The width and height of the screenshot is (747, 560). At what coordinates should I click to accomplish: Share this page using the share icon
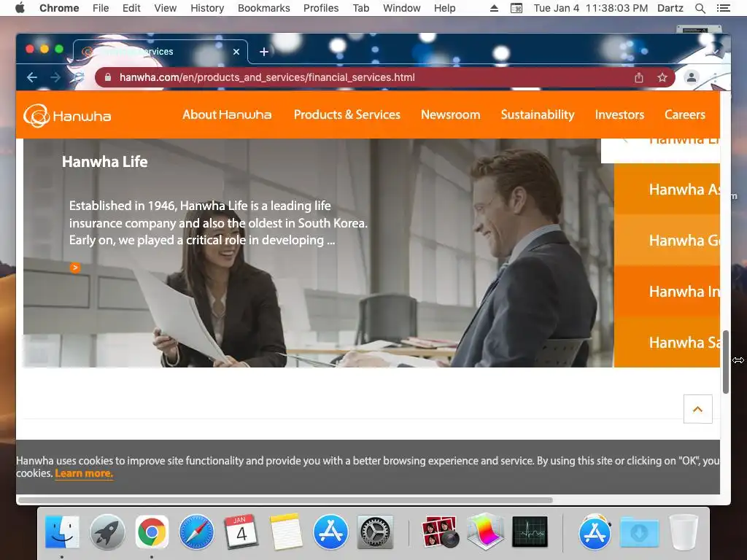tap(639, 77)
